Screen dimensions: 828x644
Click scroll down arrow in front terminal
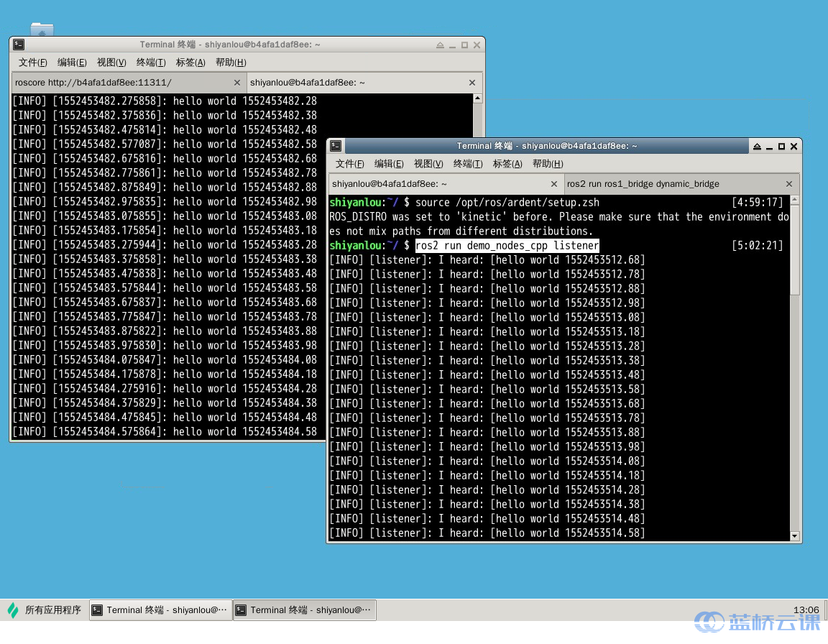click(794, 536)
